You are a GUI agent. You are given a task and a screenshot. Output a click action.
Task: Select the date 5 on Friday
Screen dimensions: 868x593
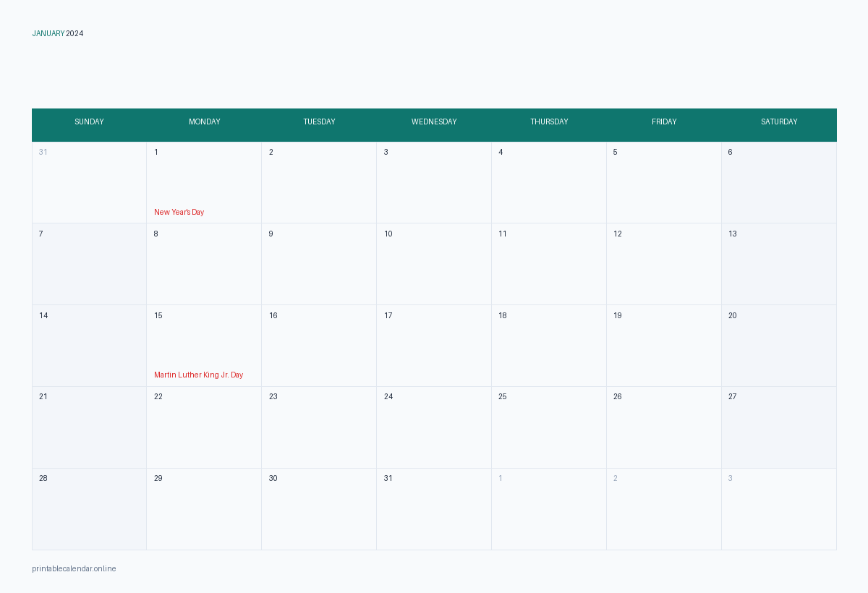(664, 182)
